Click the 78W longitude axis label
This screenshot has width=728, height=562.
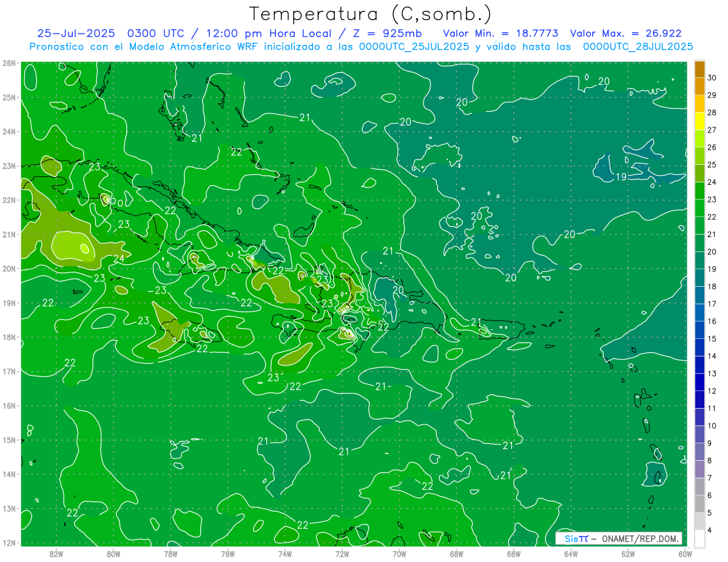(x=170, y=554)
